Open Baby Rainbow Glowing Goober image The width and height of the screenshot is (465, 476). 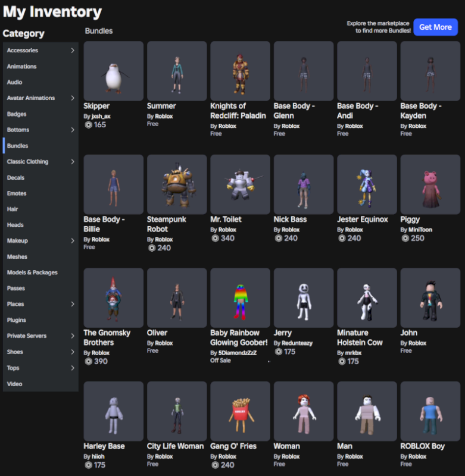(241, 298)
